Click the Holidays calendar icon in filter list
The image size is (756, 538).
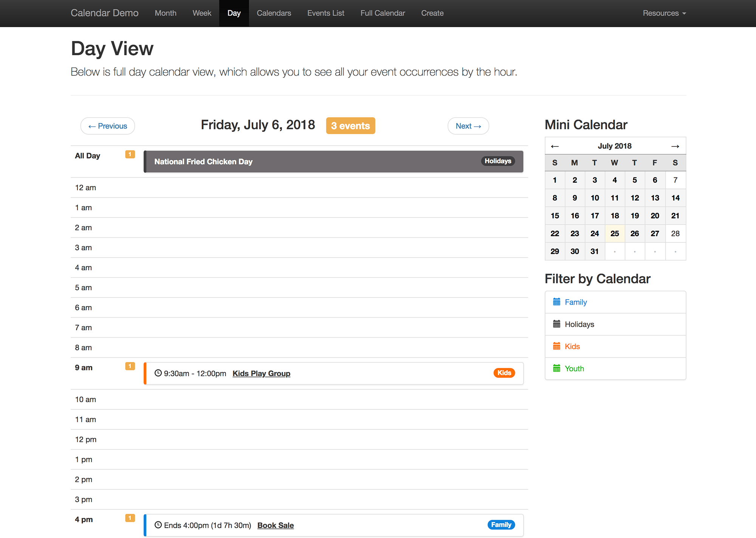(556, 324)
